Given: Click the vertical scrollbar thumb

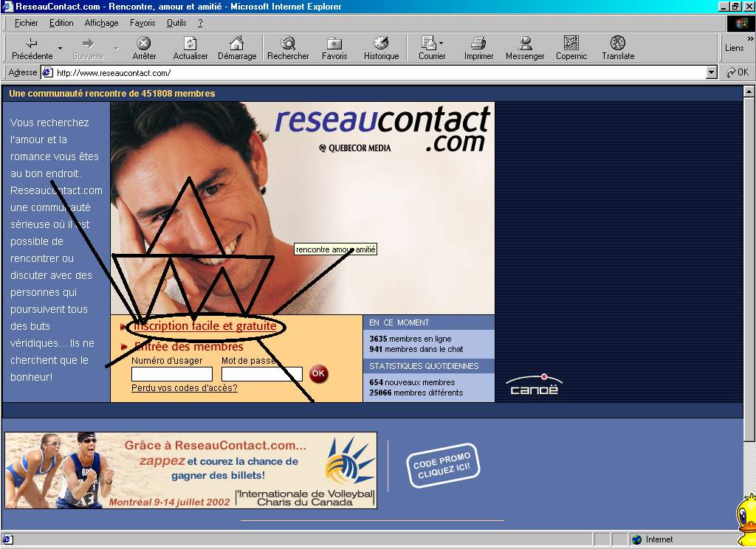Looking at the screenshot, I should click(x=749, y=269).
